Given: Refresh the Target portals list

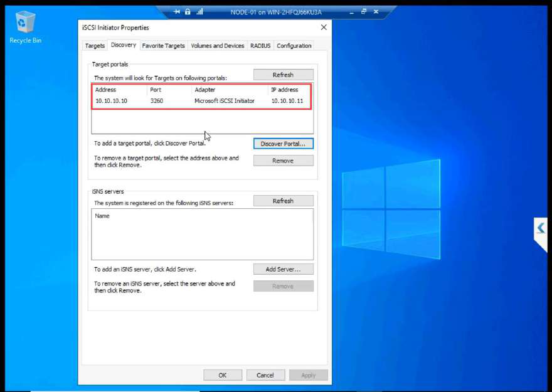Looking at the screenshot, I should [284, 75].
